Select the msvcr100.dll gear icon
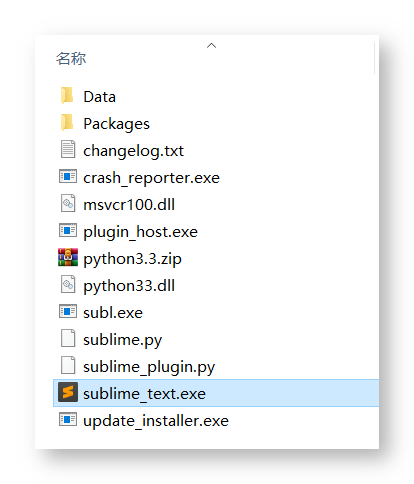The image size is (414, 484). pos(68,204)
